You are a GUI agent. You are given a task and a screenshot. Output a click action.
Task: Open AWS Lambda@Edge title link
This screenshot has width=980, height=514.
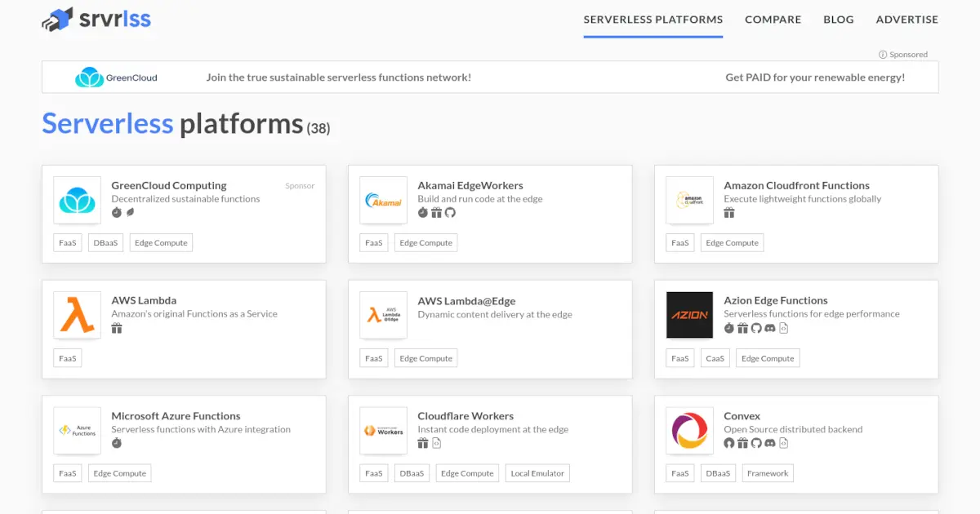click(x=466, y=300)
